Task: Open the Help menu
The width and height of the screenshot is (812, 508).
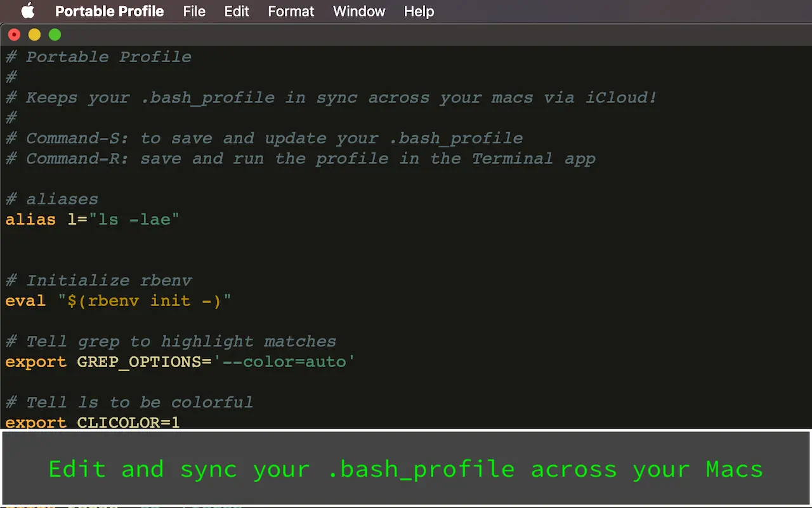Action: (x=419, y=11)
